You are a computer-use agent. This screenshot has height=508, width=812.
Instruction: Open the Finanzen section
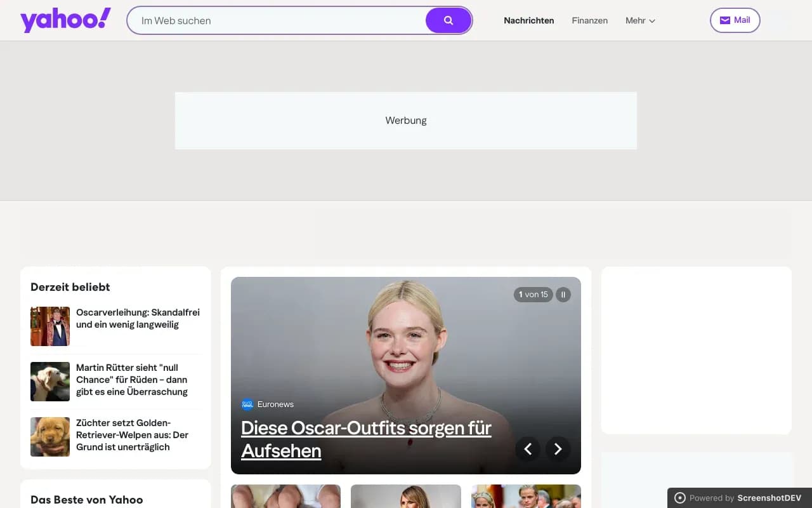click(590, 20)
